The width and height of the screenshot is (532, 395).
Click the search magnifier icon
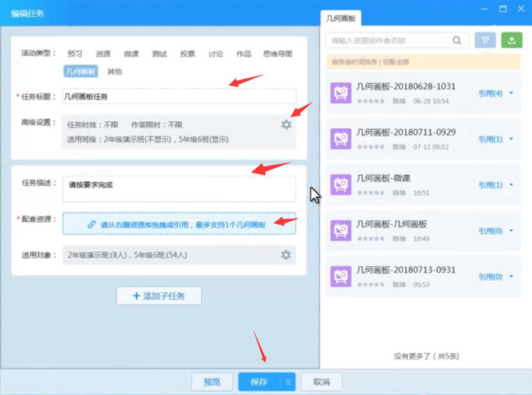(x=456, y=39)
